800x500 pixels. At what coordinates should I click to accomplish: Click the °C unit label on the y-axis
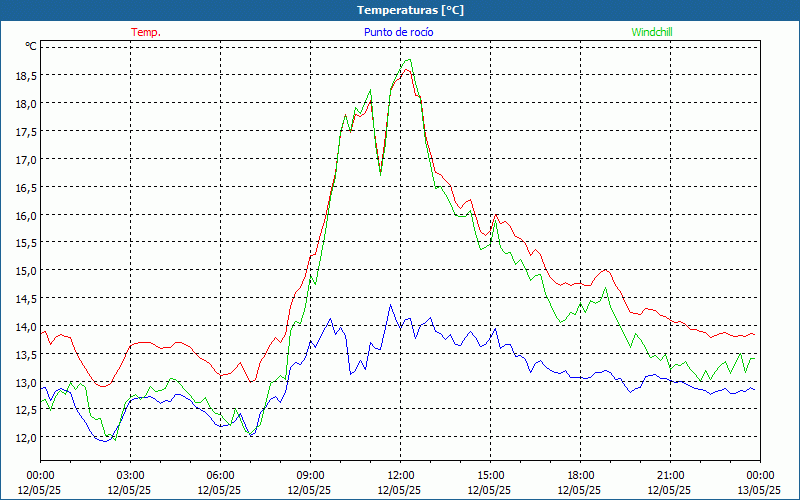[30, 46]
